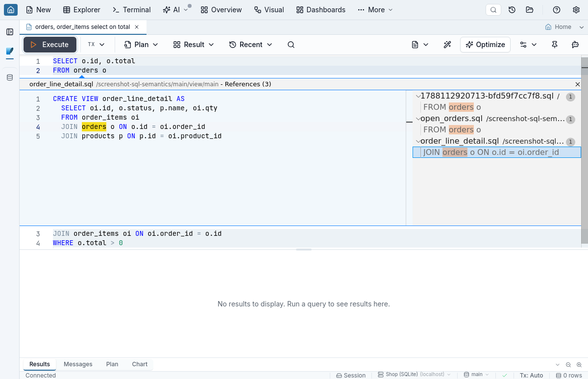Switch to the bottom Plan tab
The image size is (588, 379).
tap(112, 364)
